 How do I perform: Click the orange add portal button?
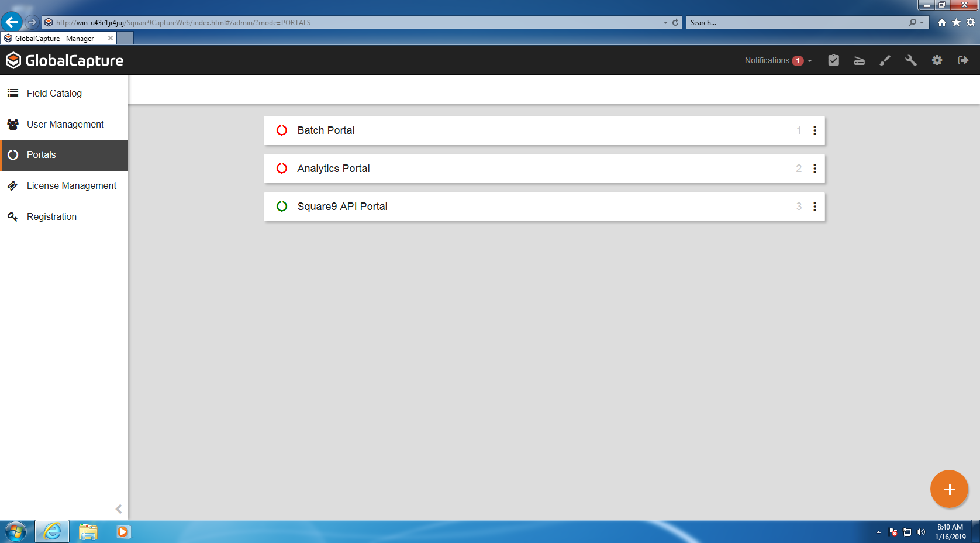pos(949,489)
